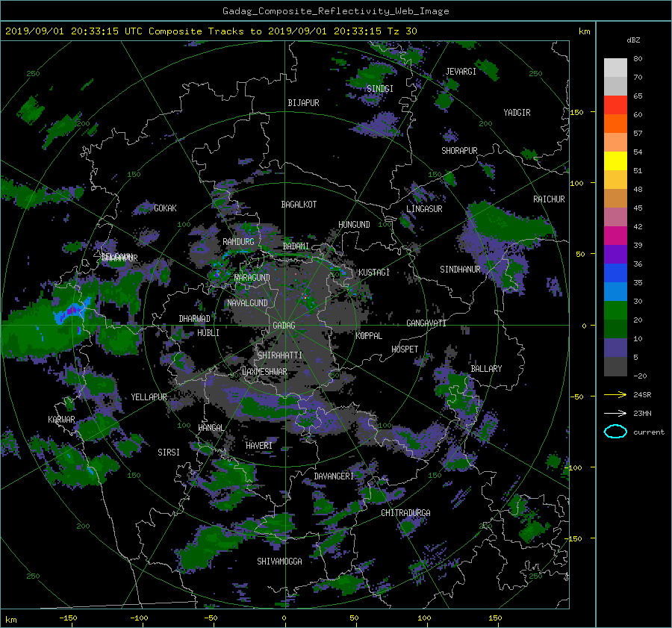
Task: Click the CHITRADURGA city label
Action: coord(405,513)
